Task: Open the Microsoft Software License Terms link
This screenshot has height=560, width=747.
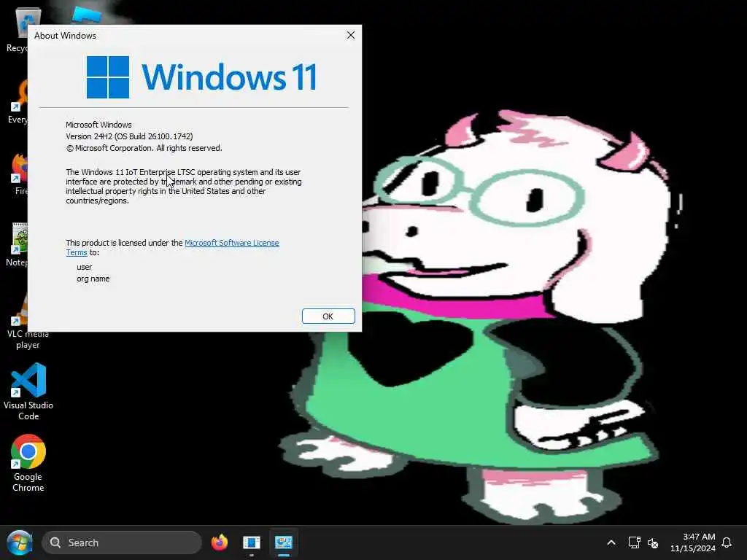Action: click(x=231, y=243)
